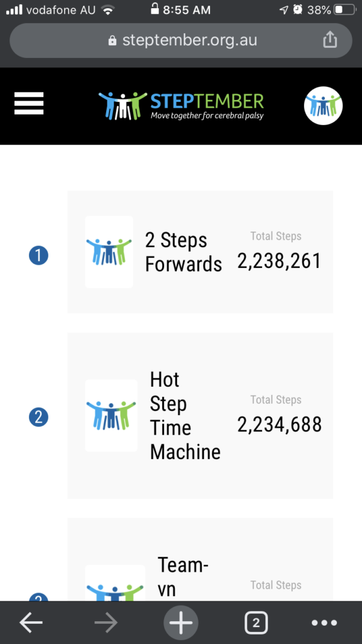The width and height of the screenshot is (362, 644).
Task: Select the padlock icon beside the URL
Action: tap(112, 40)
